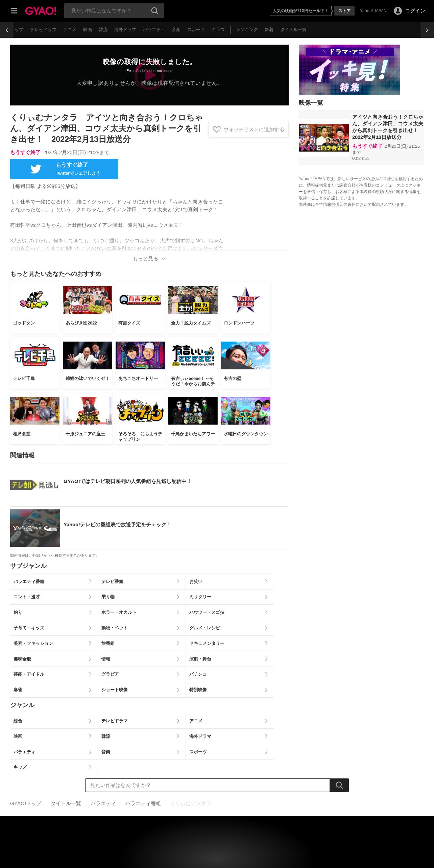Open GYAO!トップ breadcrumb link
The height and width of the screenshot is (868, 434).
coord(26,803)
